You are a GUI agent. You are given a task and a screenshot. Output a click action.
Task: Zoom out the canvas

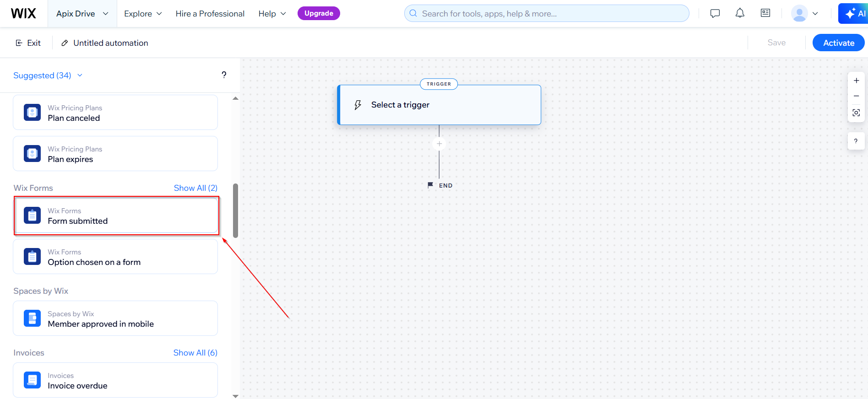pyautogui.click(x=856, y=96)
